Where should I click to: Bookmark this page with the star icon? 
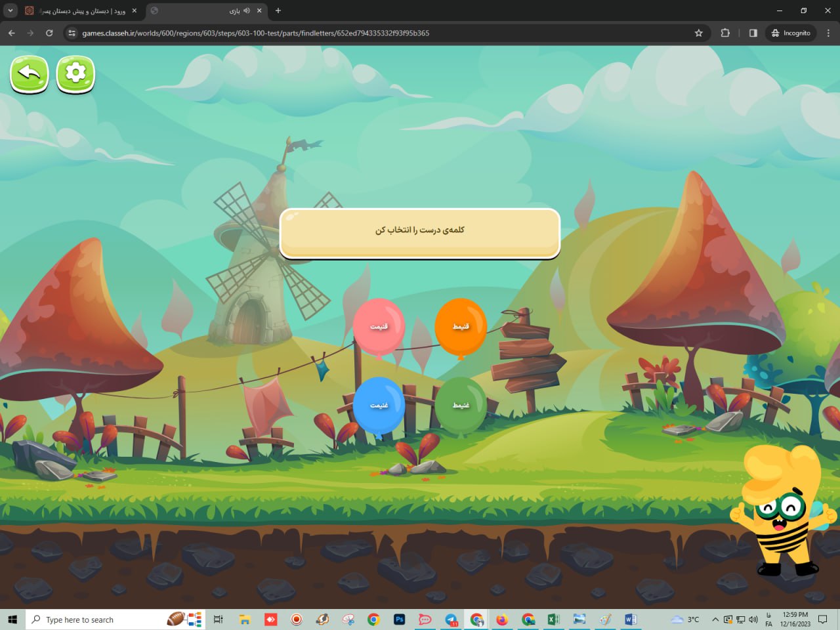click(x=698, y=33)
